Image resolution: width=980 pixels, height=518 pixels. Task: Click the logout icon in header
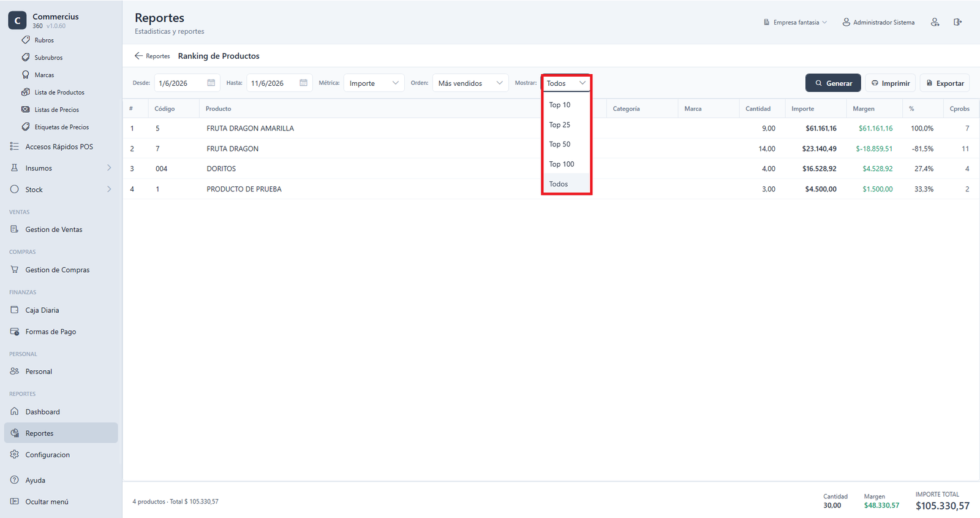pos(957,22)
